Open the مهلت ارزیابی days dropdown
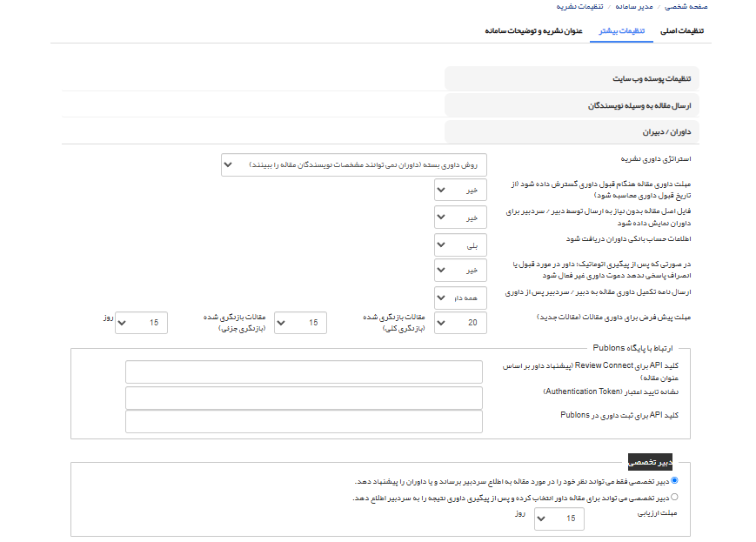 point(558,519)
